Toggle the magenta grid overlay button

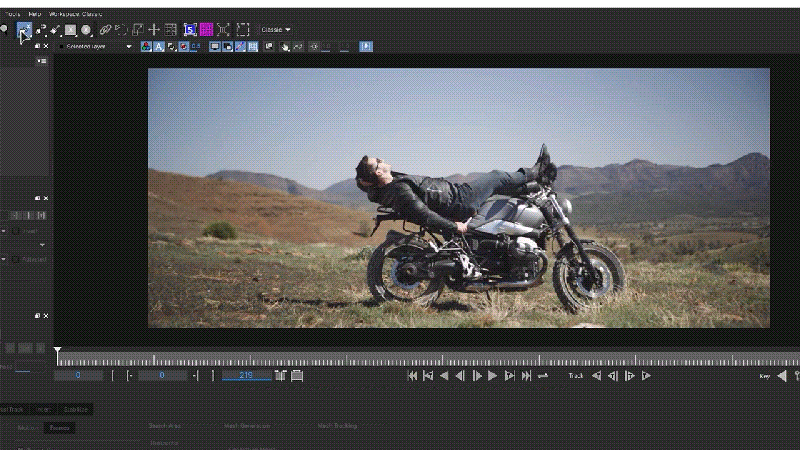[207, 30]
